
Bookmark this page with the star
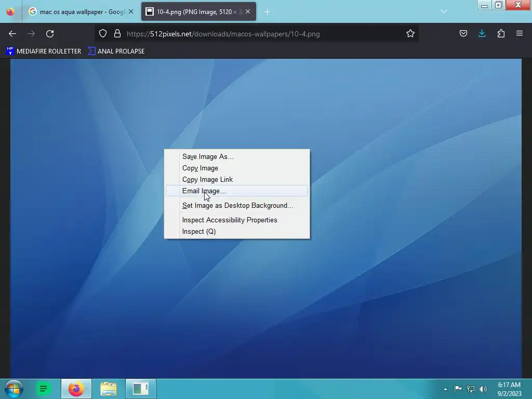pos(410,34)
